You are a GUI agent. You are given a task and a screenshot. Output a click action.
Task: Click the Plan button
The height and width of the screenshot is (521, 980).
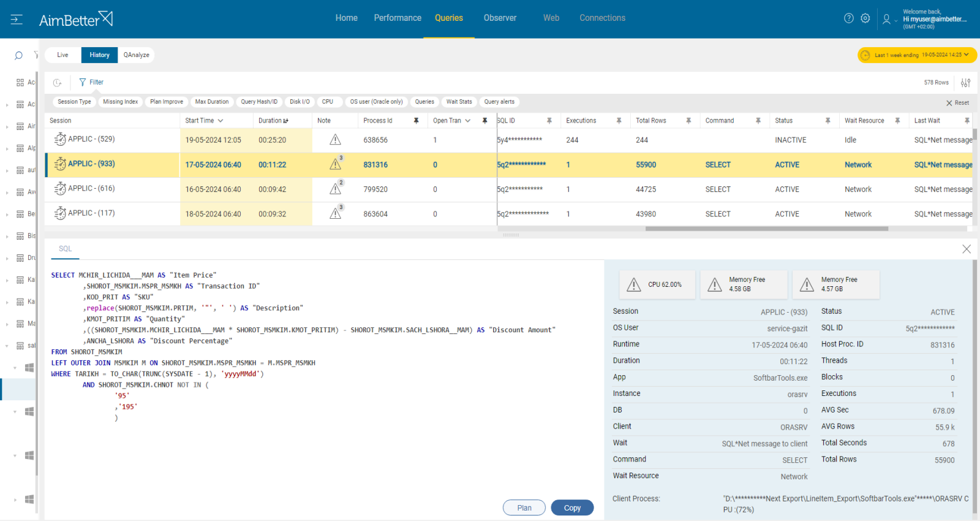click(x=524, y=508)
